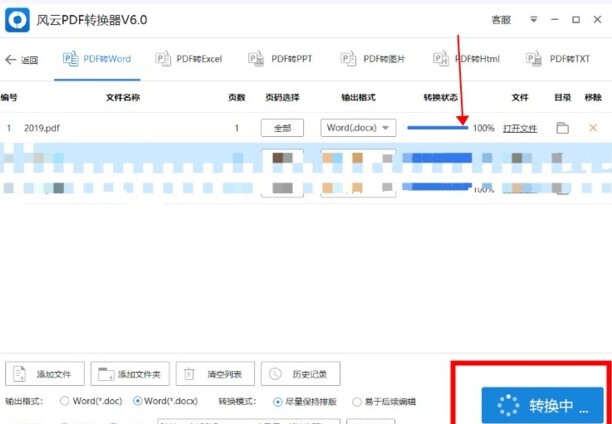Open 历史记录 history records

point(301,374)
